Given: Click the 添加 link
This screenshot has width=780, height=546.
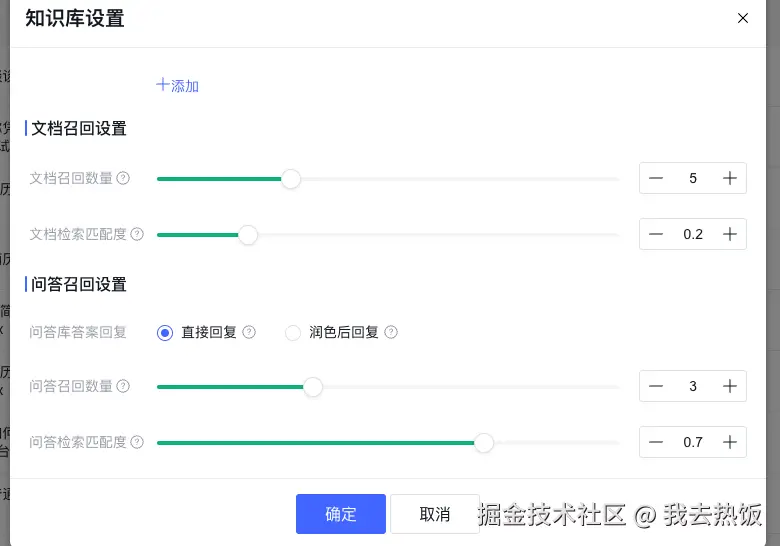Looking at the screenshot, I should point(178,86).
